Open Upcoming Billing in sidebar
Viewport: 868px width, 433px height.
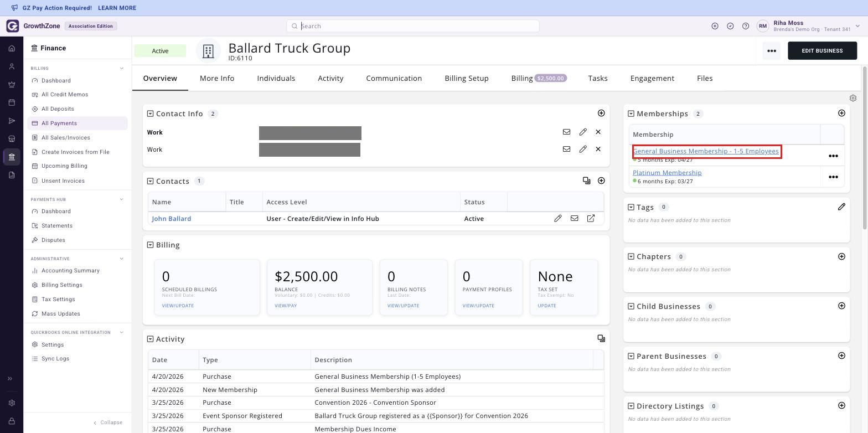pyautogui.click(x=64, y=166)
